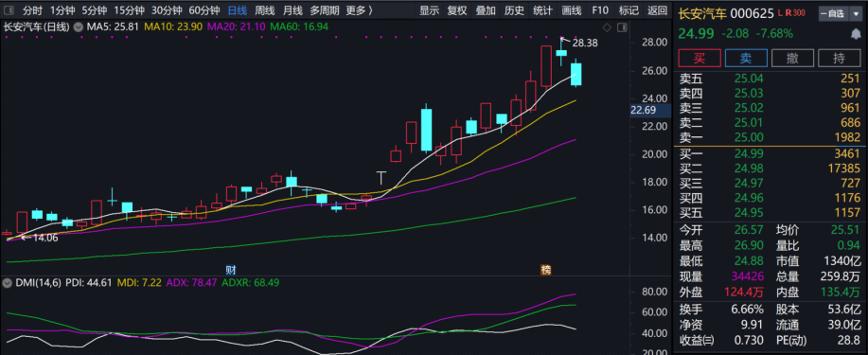Toggle 复权 price adjustment

[457, 10]
